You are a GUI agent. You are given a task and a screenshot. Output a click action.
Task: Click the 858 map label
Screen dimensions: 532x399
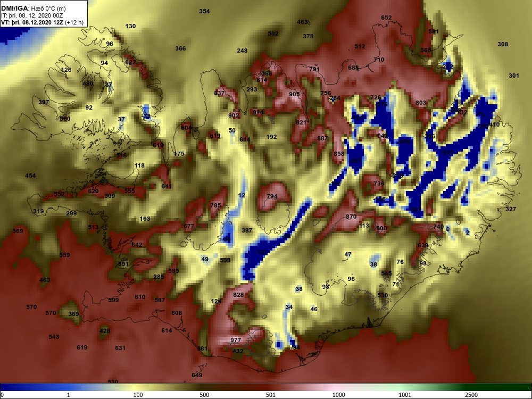coord(338,153)
